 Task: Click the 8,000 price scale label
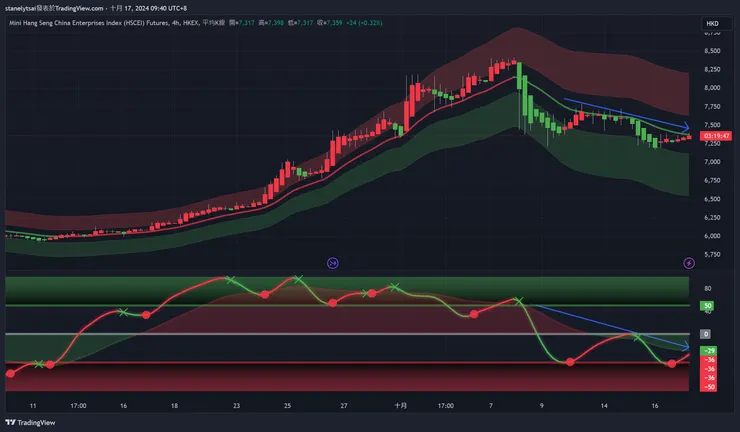(x=712, y=88)
